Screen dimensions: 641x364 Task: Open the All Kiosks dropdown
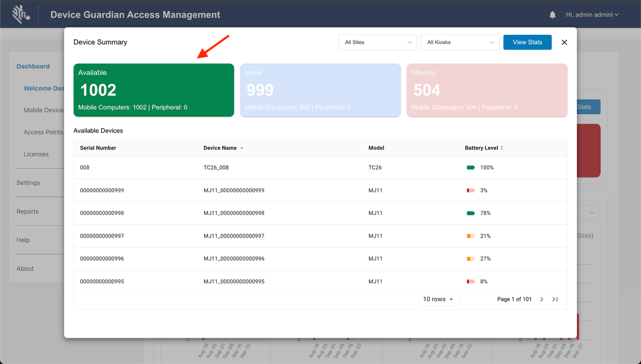coord(460,42)
